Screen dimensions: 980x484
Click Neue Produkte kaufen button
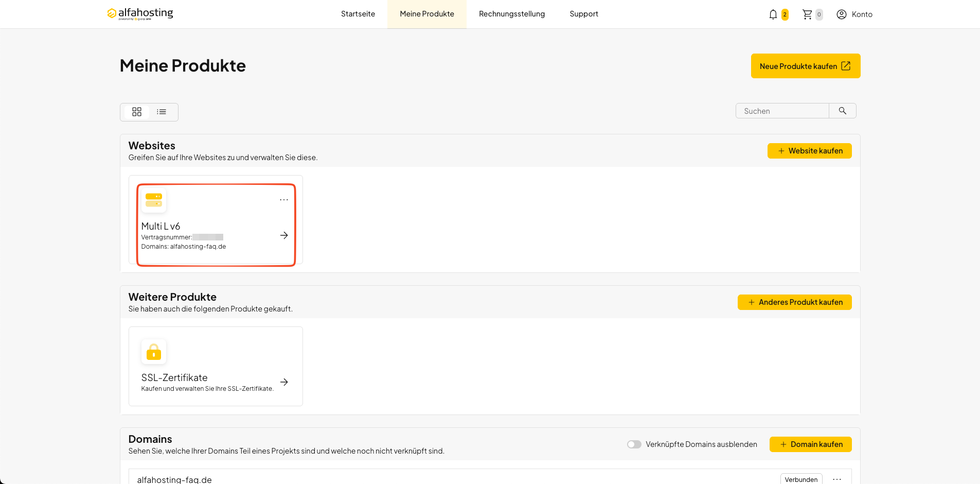806,66
